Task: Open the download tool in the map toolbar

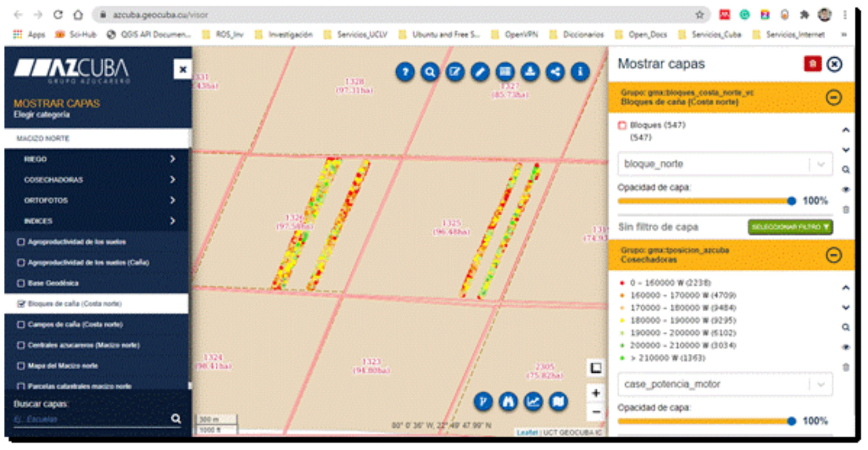Action: coord(530,72)
